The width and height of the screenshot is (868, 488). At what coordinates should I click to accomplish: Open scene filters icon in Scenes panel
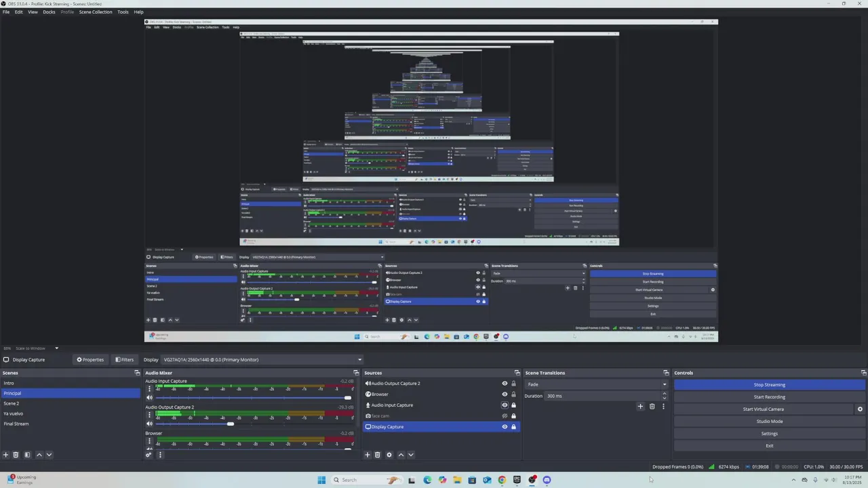(x=27, y=455)
